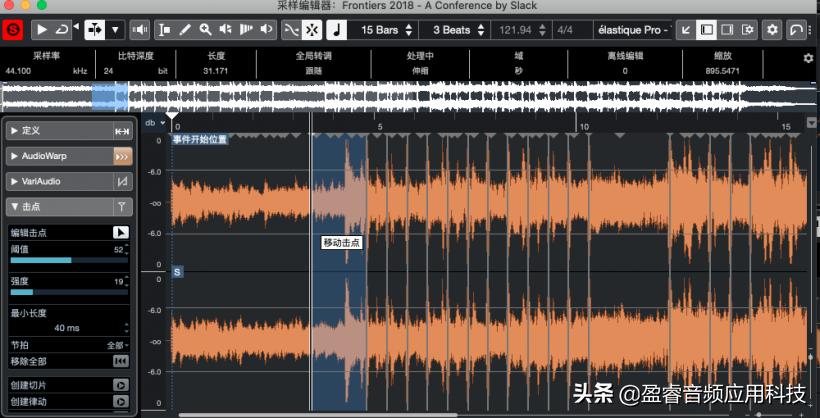Toggle the audition loop button
The image size is (820, 418).
pyautogui.click(x=62, y=30)
